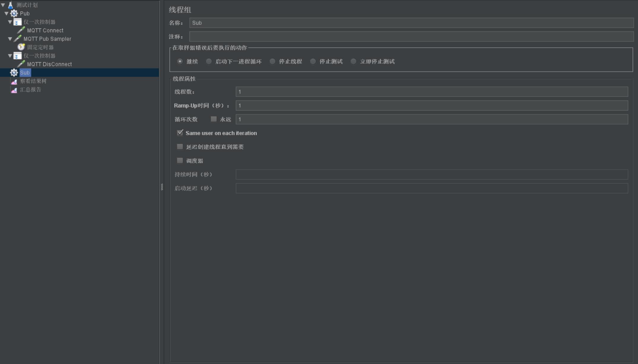Uncheck Same user on each iteration
Viewport: 638px width, 364px height.
(180, 133)
